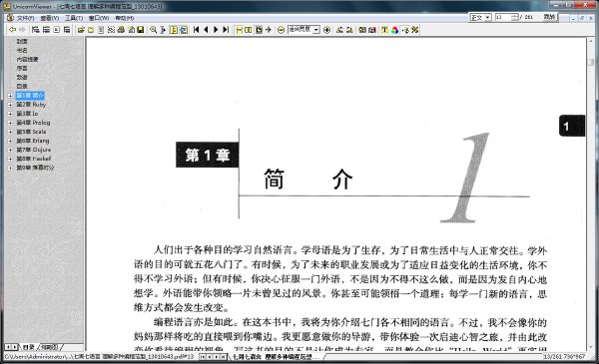Go to next page arrow
The height and width of the screenshot is (364, 599).
[216, 29]
